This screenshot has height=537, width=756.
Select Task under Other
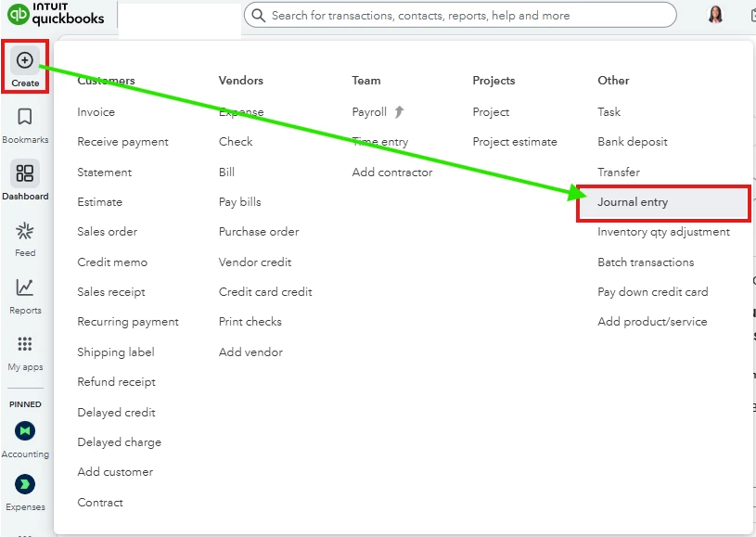(609, 112)
